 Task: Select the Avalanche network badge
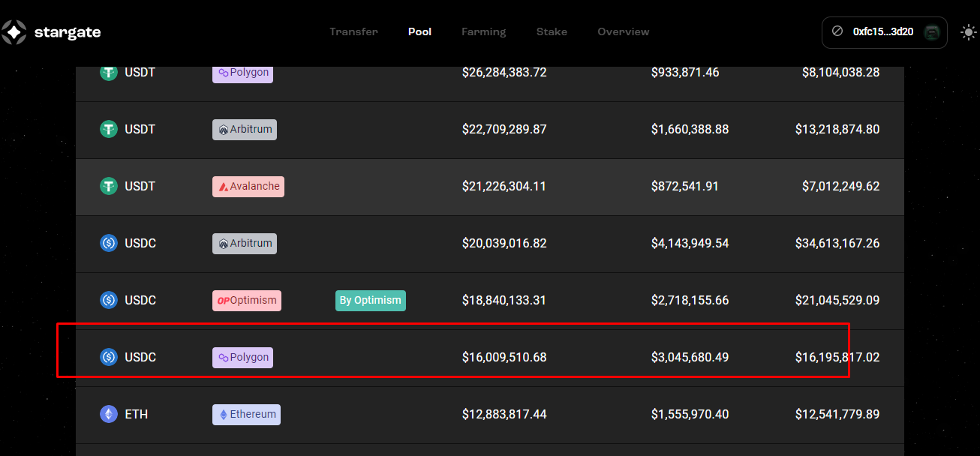[x=248, y=186]
